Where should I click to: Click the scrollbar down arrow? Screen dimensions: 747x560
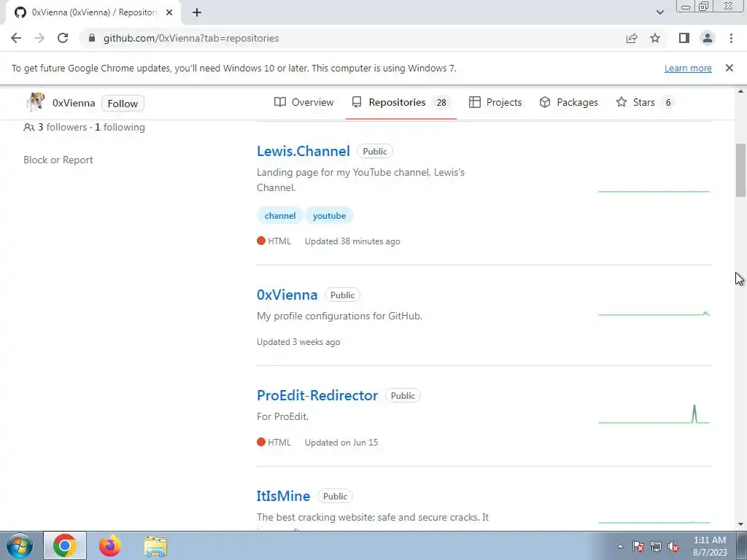point(740,524)
